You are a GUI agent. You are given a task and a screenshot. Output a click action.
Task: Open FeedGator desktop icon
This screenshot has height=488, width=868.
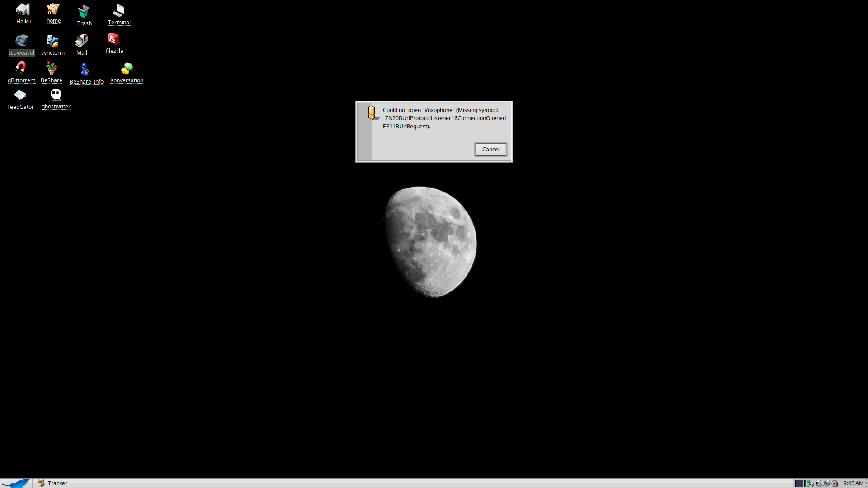[20, 95]
